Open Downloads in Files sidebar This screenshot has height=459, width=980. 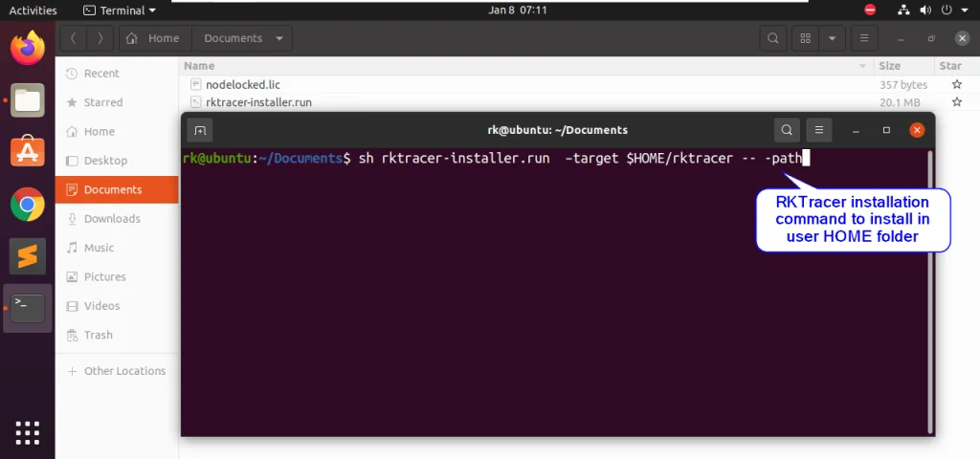pos(117,219)
